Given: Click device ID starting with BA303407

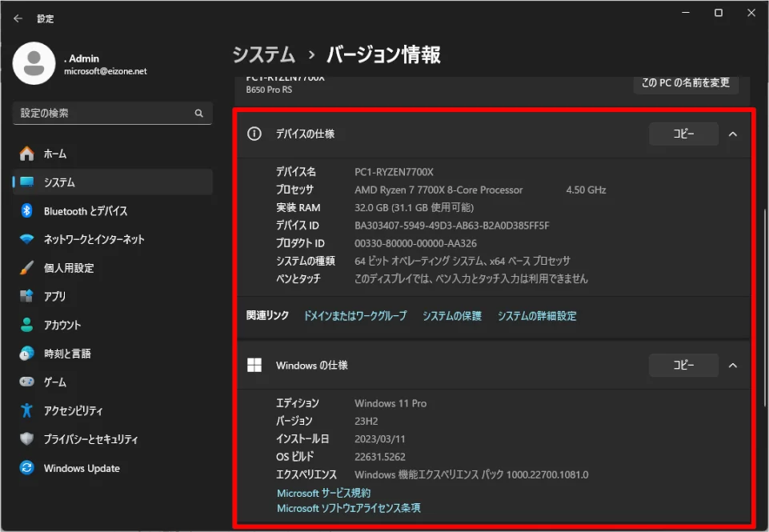Looking at the screenshot, I should pos(451,226).
